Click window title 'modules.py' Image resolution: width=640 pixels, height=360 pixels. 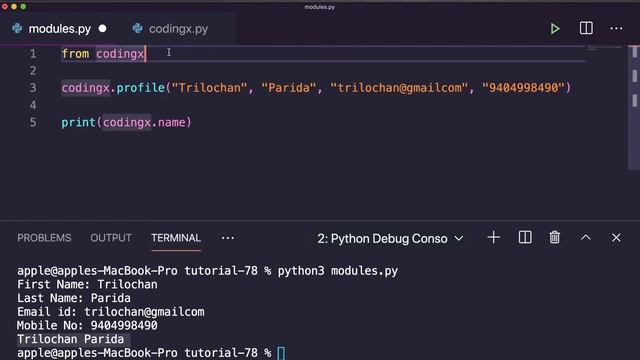coord(320,7)
